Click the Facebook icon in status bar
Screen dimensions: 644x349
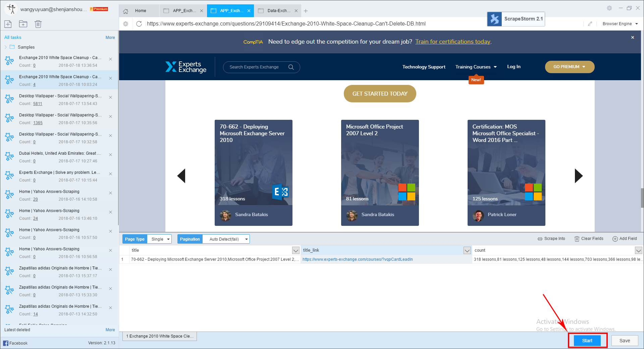tap(6, 343)
